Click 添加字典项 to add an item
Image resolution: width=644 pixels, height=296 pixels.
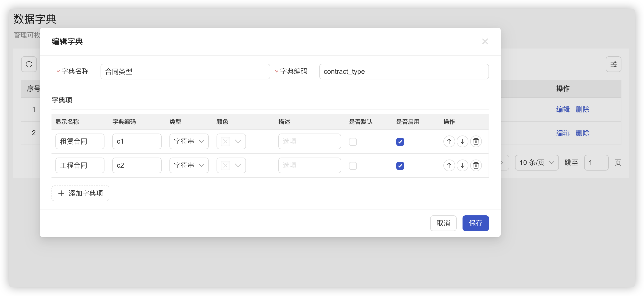[80, 193]
